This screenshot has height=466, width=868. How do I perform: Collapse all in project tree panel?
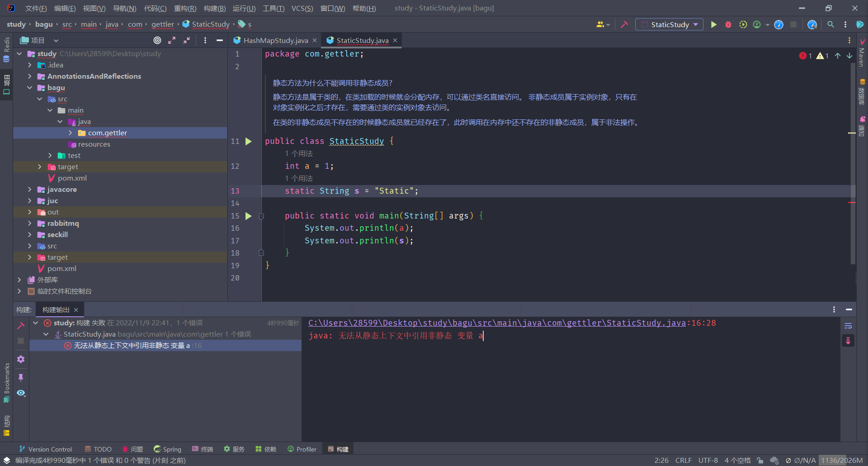(187, 40)
